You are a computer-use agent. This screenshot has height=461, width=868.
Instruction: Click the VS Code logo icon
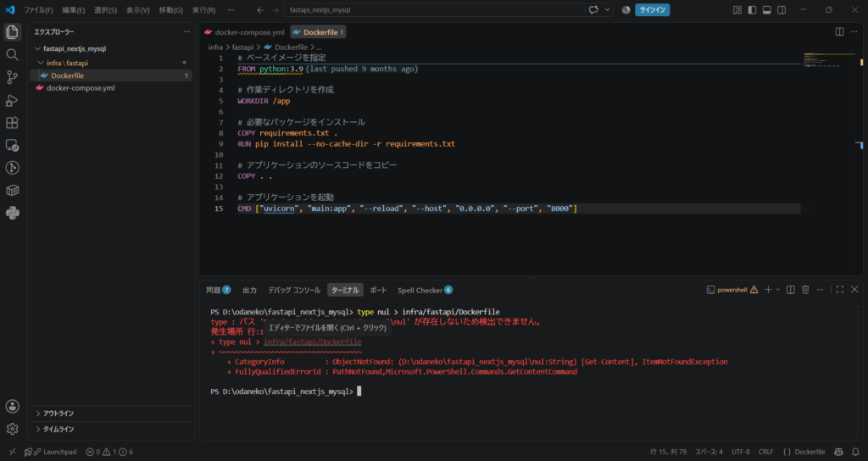pos(10,10)
